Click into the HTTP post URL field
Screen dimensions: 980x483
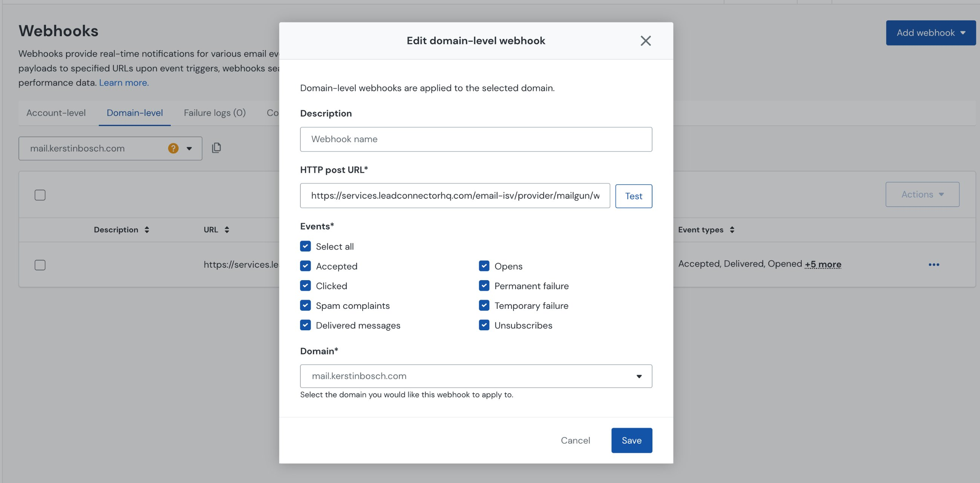click(x=455, y=196)
